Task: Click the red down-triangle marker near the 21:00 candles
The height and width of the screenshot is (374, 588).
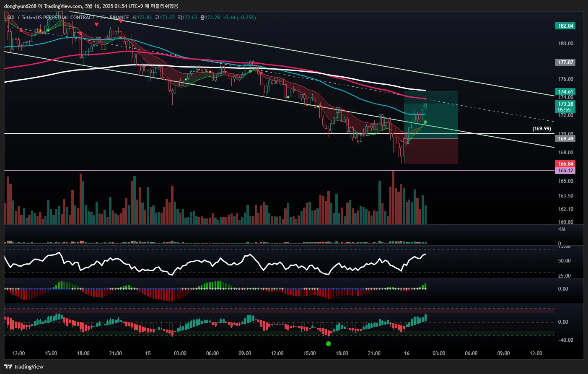Action: [x=121, y=21]
